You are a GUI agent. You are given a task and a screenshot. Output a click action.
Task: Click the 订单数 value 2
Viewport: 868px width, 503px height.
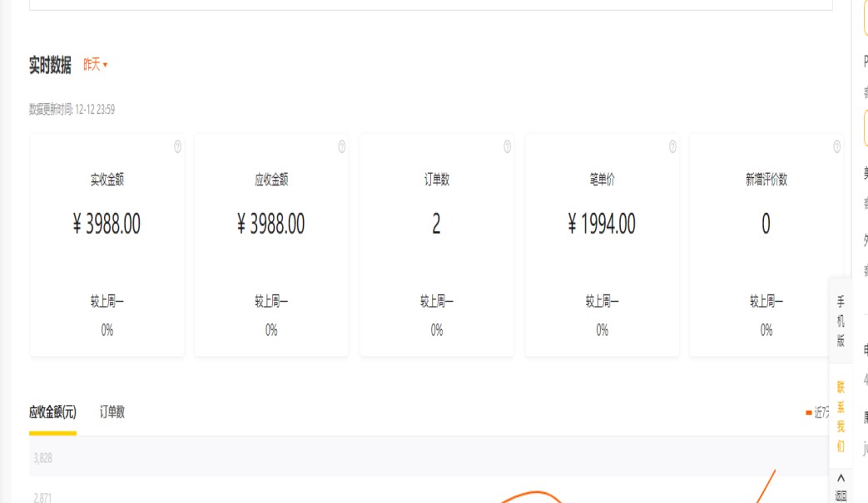pos(436,224)
